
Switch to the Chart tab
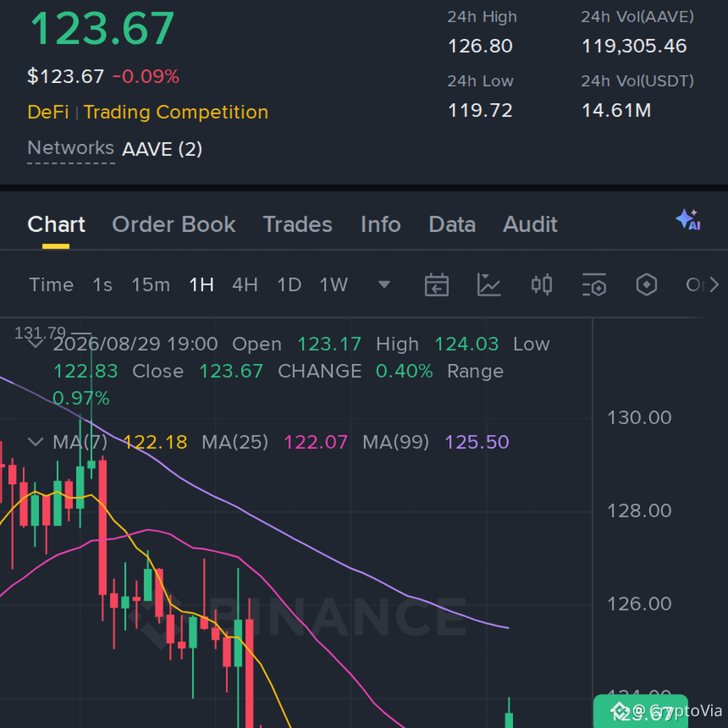point(56,224)
